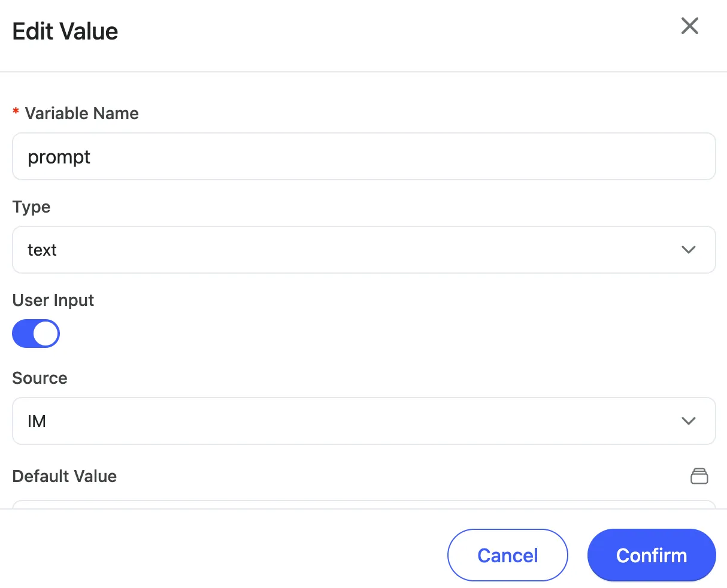Viewport: 727px width, 588px height.
Task: Click the Edit Value dialog title
Action: pos(65,31)
